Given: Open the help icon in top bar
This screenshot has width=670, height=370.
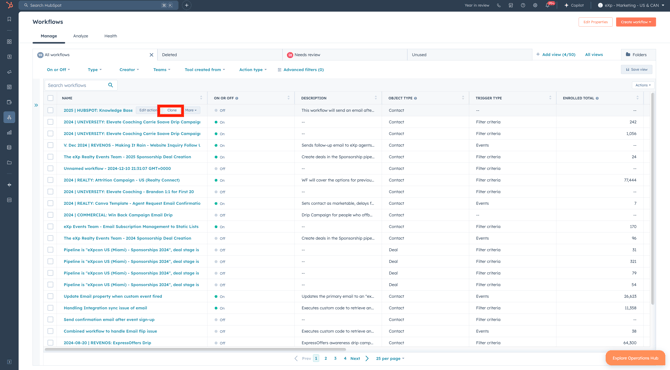Looking at the screenshot, I should (x=523, y=5).
